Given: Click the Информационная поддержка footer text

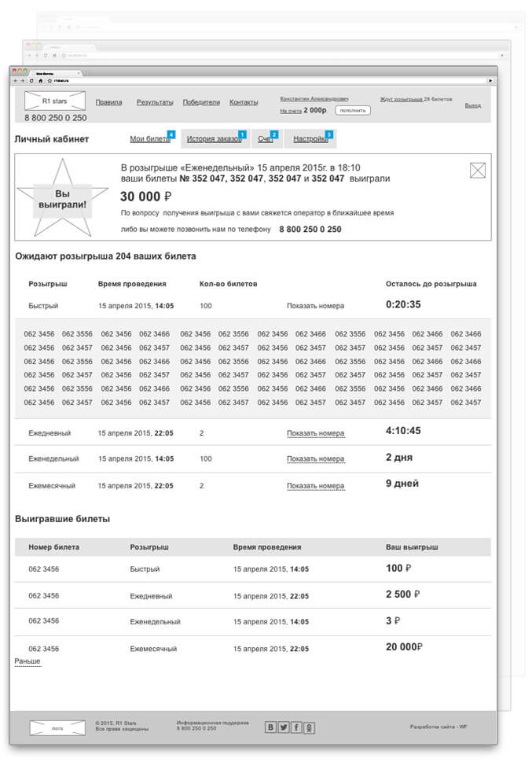Looking at the screenshot, I should tap(212, 723).
